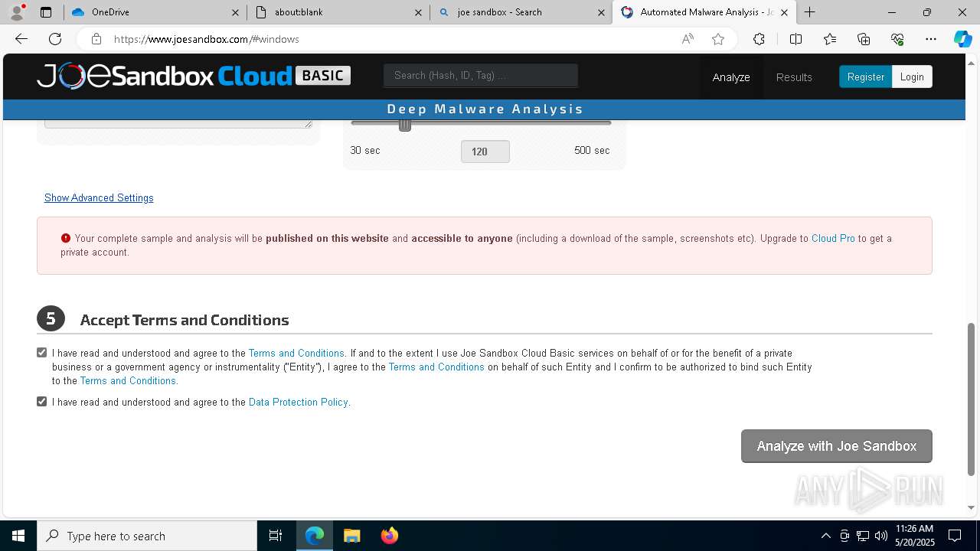Image resolution: width=980 pixels, height=551 pixels.
Task: Open the Analyze menu item
Action: coord(731,77)
